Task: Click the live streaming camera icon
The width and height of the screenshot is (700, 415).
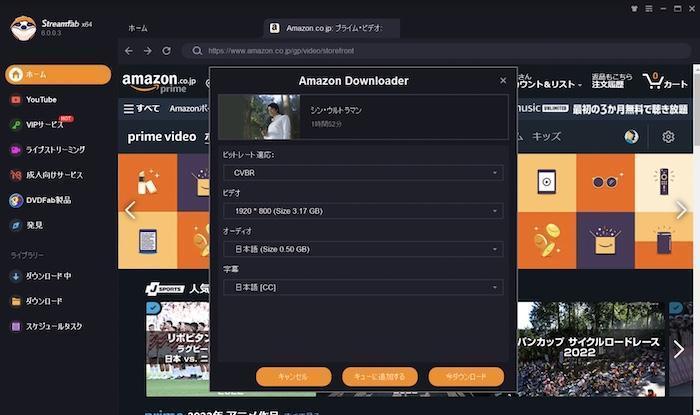Action: coord(16,150)
